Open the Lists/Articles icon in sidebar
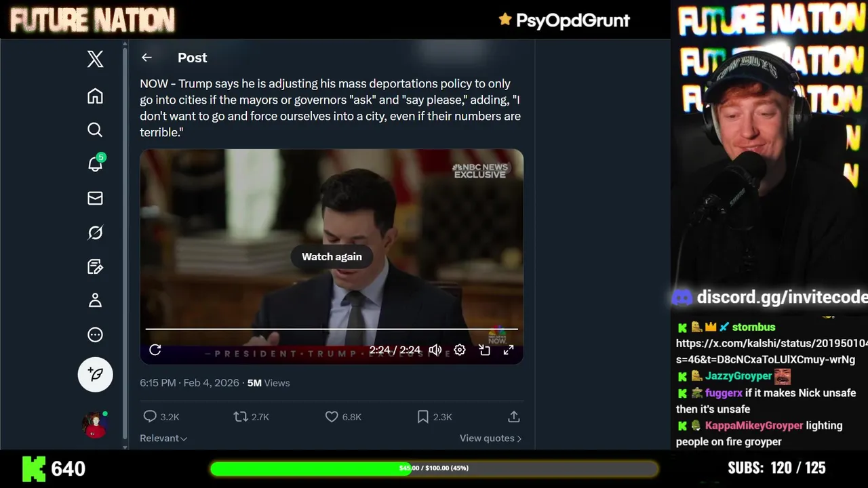 (95, 266)
